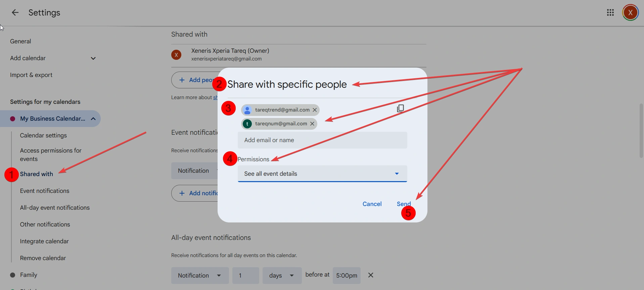Open the Google apps grid
The height and width of the screenshot is (290, 644).
610,13
